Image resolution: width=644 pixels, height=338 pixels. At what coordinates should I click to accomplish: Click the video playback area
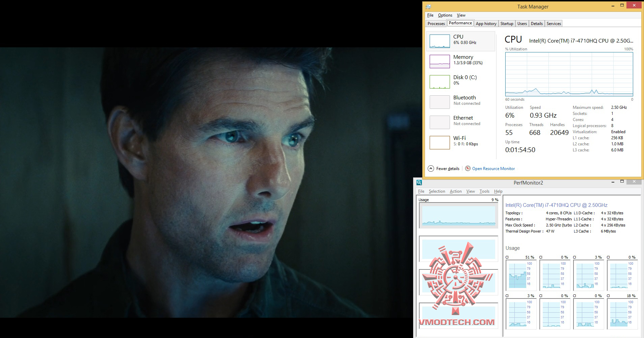pos(211,183)
